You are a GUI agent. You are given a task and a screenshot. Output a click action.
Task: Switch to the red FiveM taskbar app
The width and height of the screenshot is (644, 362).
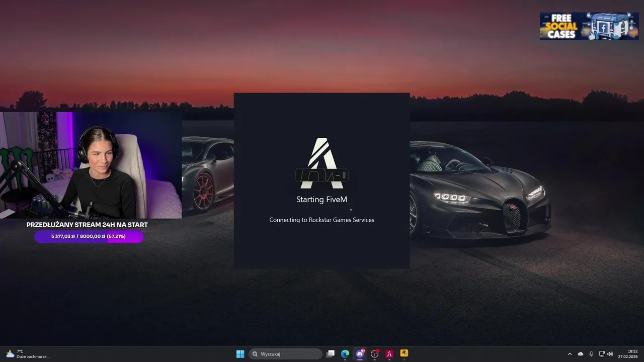coord(389,354)
